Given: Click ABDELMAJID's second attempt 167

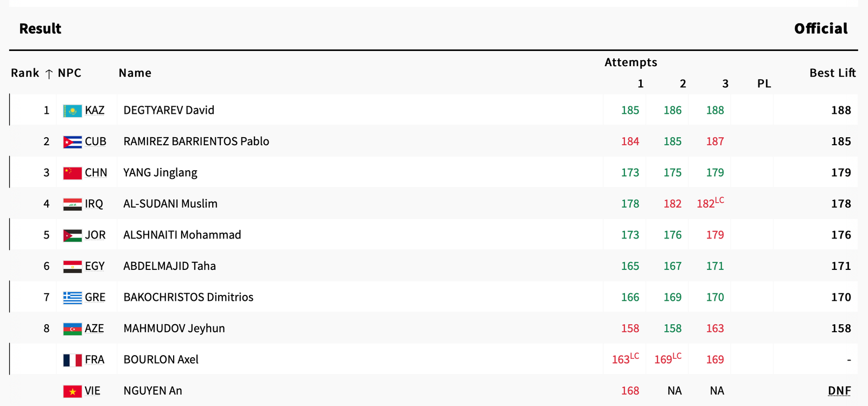Looking at the screenshot, I should (673, 266).
